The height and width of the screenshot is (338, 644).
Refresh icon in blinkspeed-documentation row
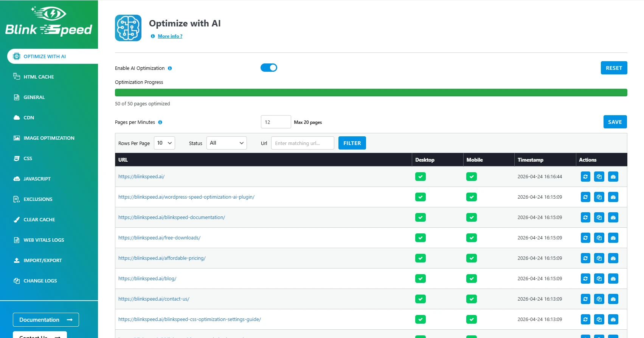click(x=585, y=218)
